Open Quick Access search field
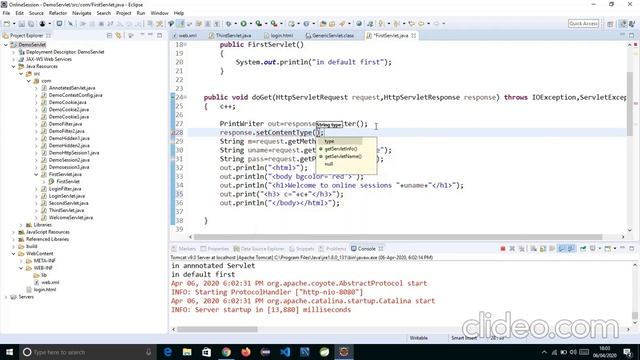The width and height of the screenshot is (640, 360). (x=583, y=24)
